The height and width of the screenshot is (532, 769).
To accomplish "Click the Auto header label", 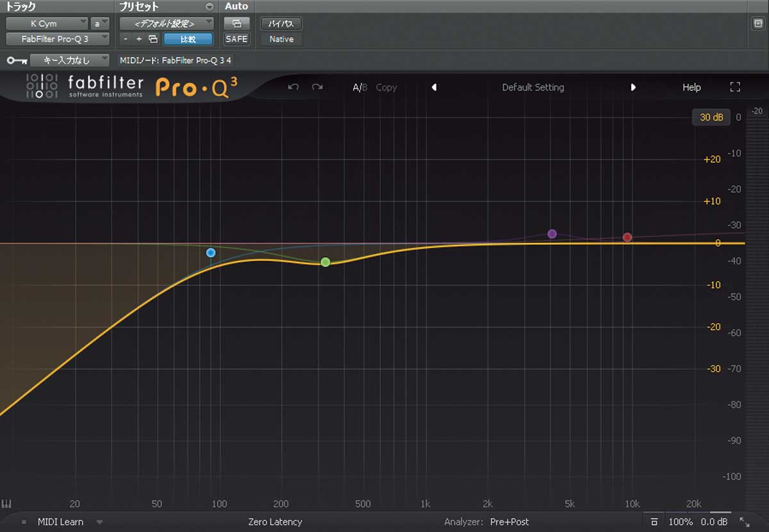I will coord(236,6).
